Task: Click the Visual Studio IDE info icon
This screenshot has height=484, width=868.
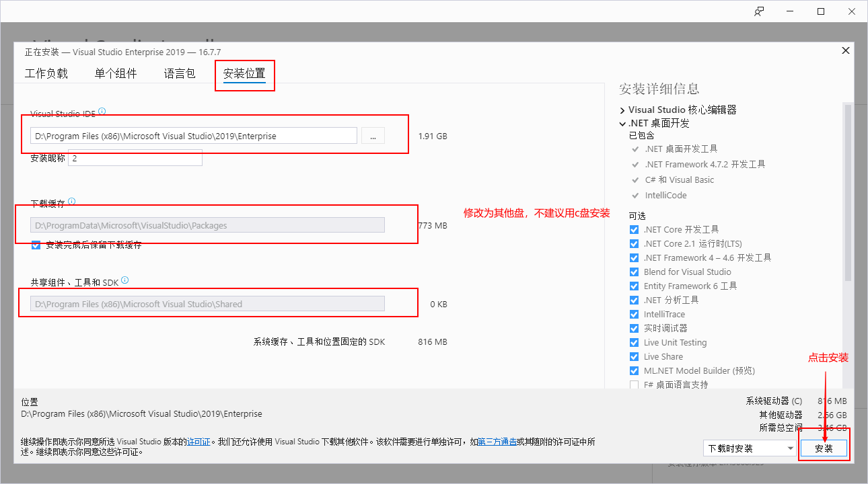Action: pos(101,112)
